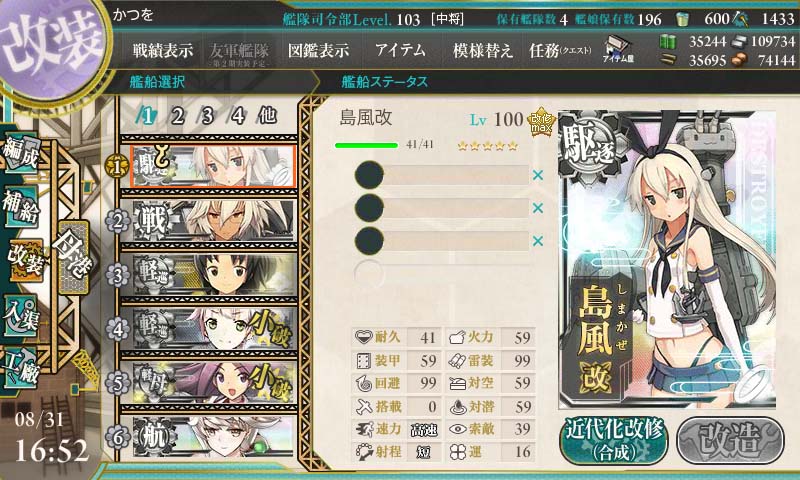Screen dimensions: 800x480
Task: Open the 任務 quest menu
Action: tap(560, 50)
